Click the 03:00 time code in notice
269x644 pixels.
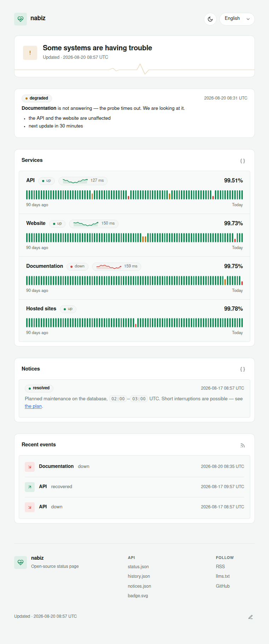[x=139, y=399]
